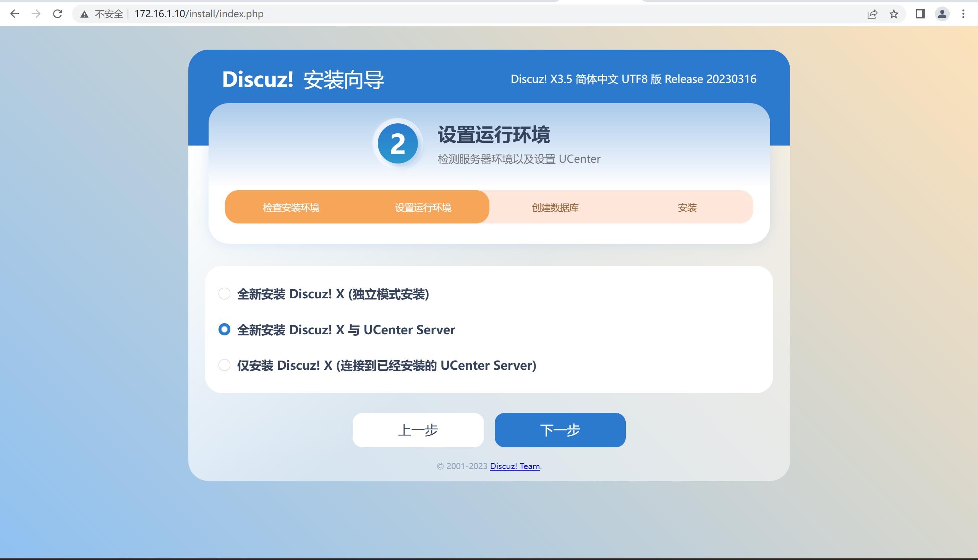Viewport: 978px width, 560px height.
Task: Bookmark this page with the star icon
Action: tap(894, 14)
